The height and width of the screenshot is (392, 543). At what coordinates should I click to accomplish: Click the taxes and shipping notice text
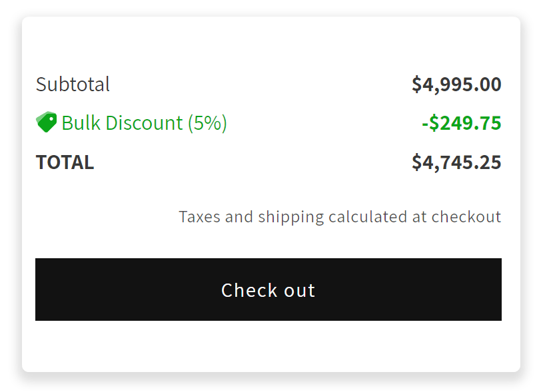[340, 216]
